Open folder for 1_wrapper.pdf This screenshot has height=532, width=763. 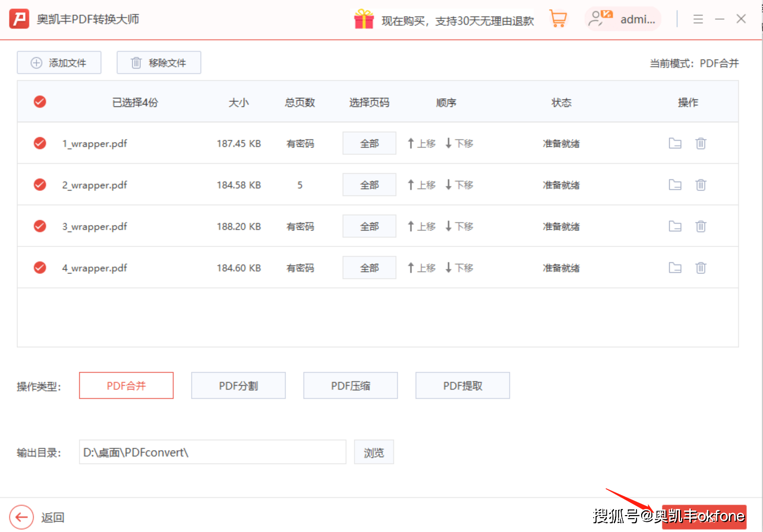[675, 143]
